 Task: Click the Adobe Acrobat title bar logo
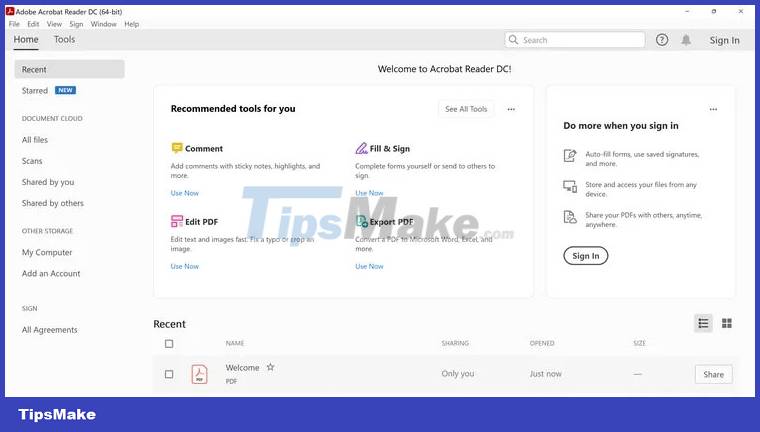(x=10, y=11)
